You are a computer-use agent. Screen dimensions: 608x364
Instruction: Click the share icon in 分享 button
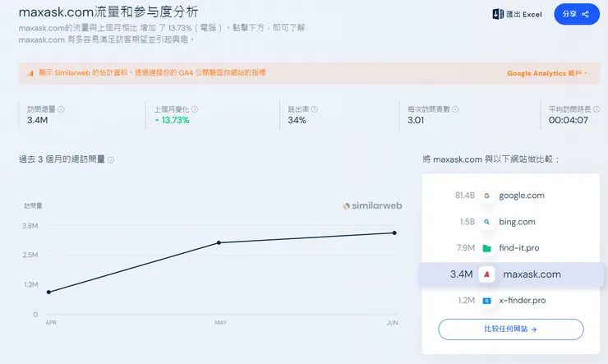(x=585, y=14)
